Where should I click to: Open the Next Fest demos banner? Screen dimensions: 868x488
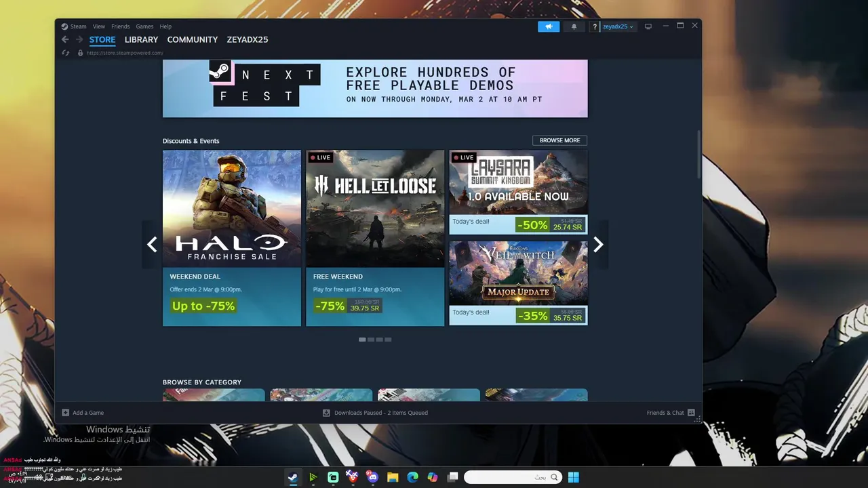click(x=375, y=88)
